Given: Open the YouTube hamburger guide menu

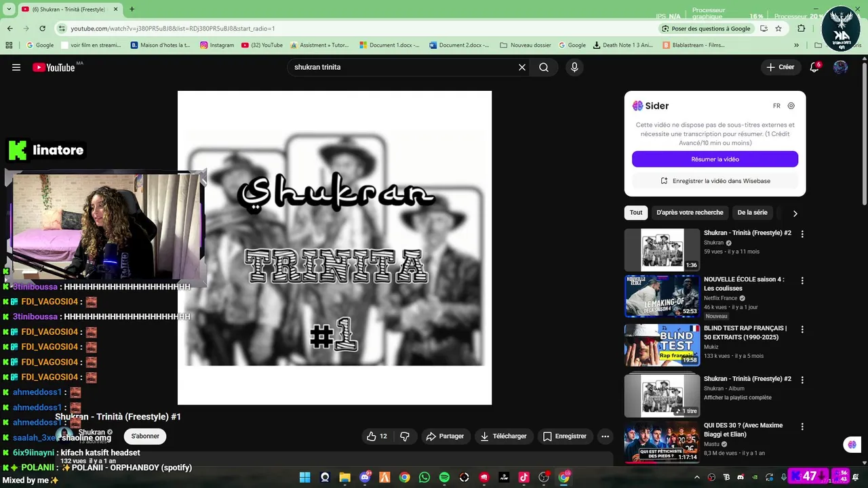Looking at the screenshot, I should 16,67.
